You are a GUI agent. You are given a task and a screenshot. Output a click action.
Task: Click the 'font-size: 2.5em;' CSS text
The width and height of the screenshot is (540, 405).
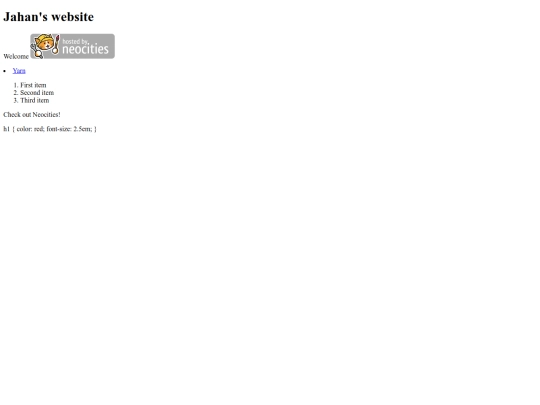[69, 129]
